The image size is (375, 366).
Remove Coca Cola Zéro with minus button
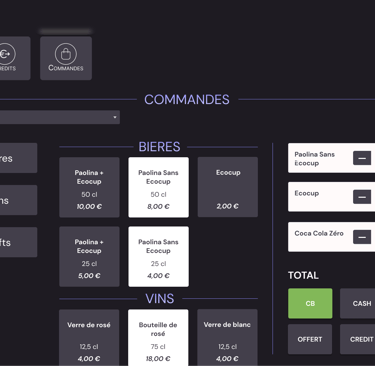362,237
